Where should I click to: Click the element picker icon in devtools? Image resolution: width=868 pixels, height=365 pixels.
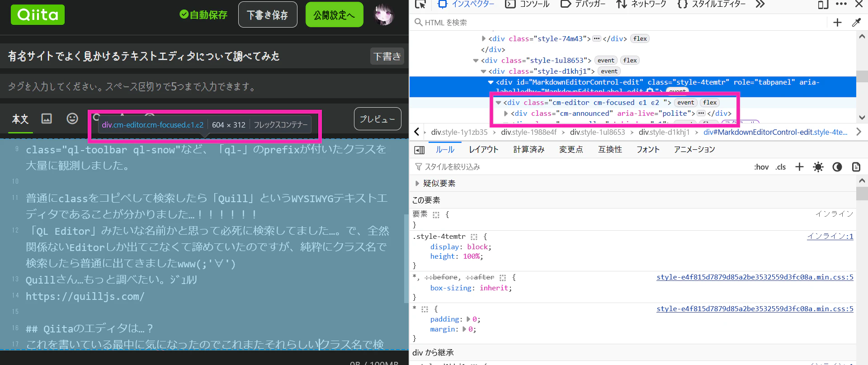pyautogui.click(x=420, y=4)
